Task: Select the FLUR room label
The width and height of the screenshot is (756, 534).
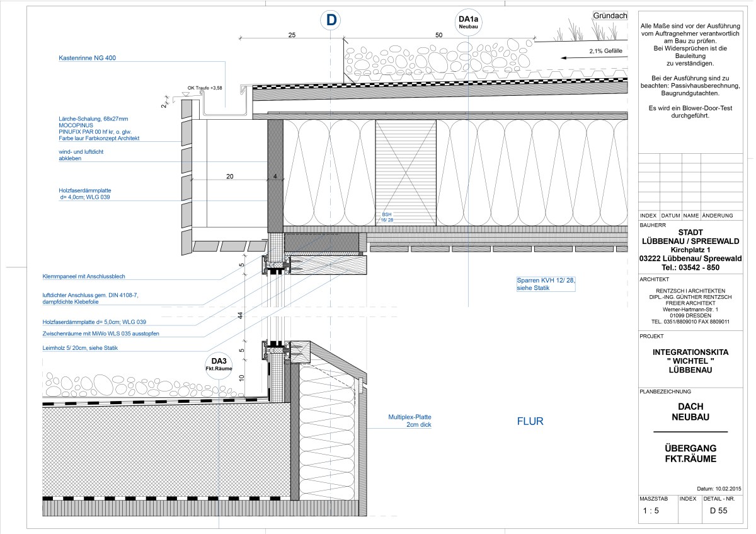Action: (530, 421)
